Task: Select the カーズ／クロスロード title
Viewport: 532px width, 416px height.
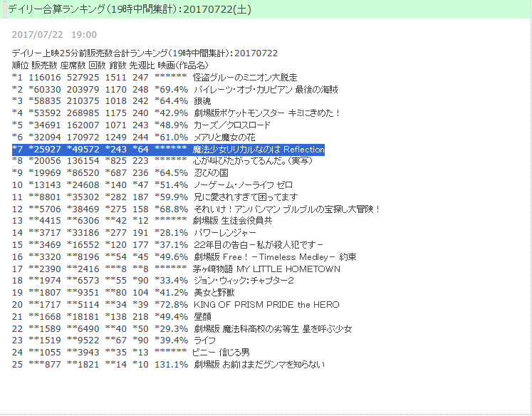Action: click(232, 125)
